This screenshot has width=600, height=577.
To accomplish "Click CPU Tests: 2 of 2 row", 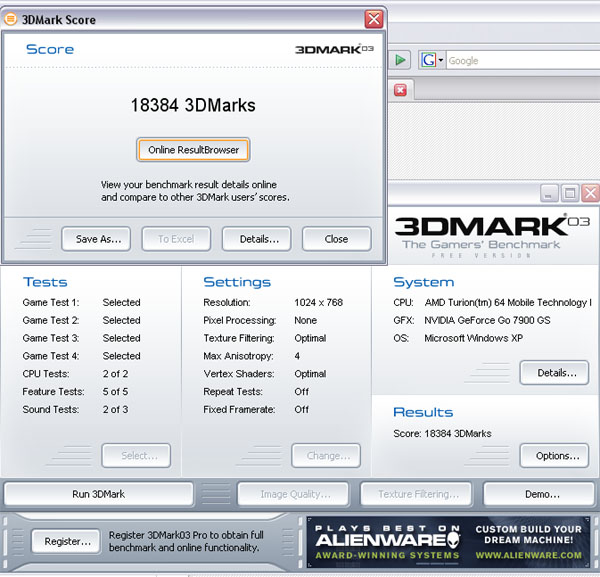I will click(x=75, y=374).
